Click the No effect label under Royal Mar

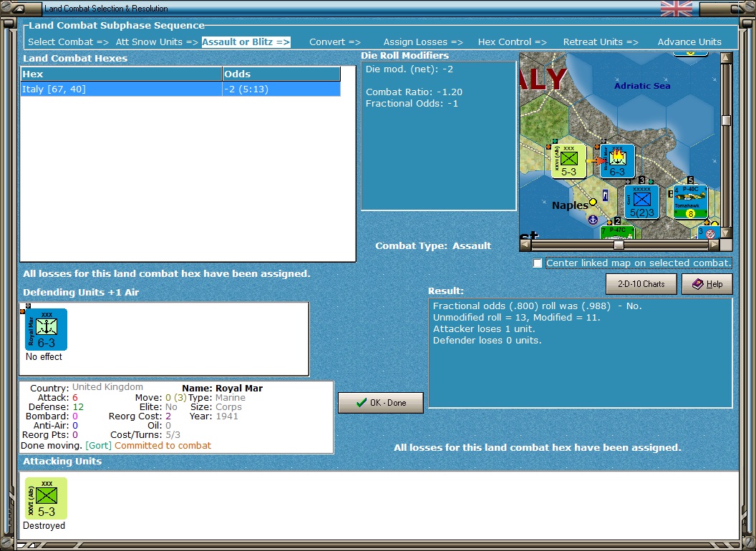[44, 357]
